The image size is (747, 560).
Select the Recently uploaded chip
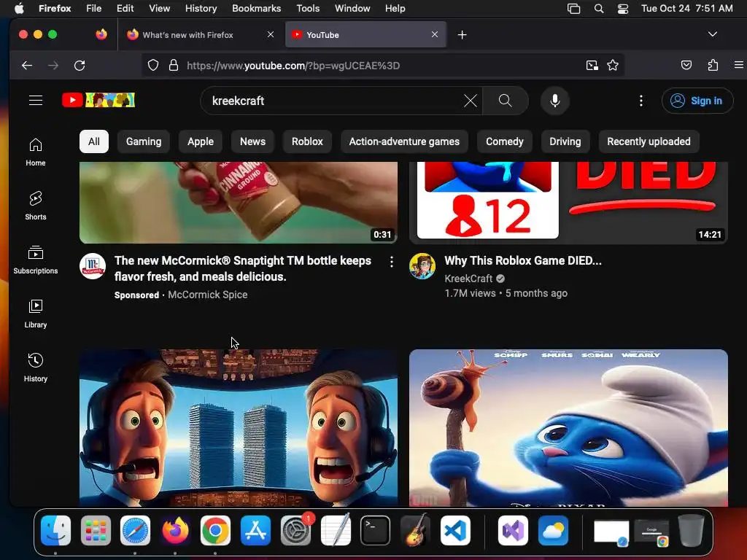[649, 141]
